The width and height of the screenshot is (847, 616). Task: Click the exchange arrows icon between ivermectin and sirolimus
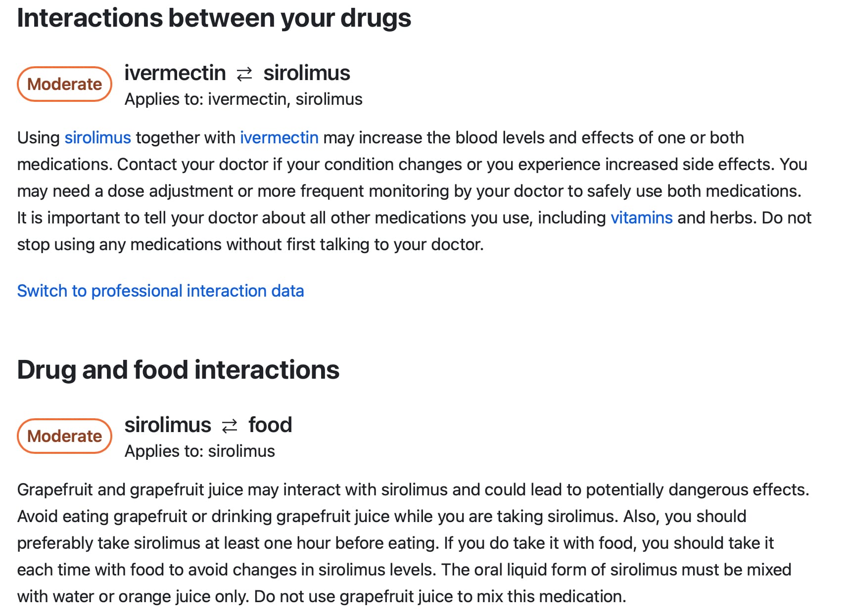click(244, 74)
